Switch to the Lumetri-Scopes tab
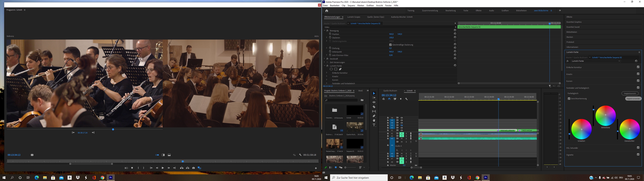The image size is (644, 181). tap(354, 17)
